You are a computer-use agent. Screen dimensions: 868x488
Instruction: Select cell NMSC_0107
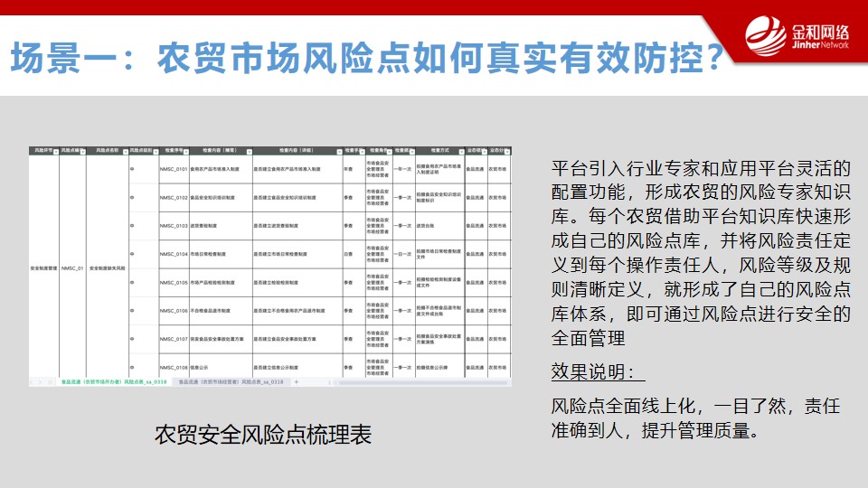click(x=174, y=339)
